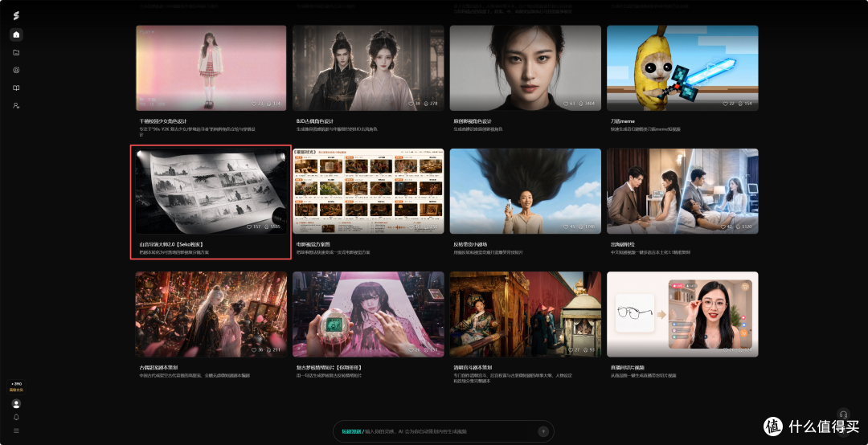Click the title under the Qing palace card

[473, 367]
